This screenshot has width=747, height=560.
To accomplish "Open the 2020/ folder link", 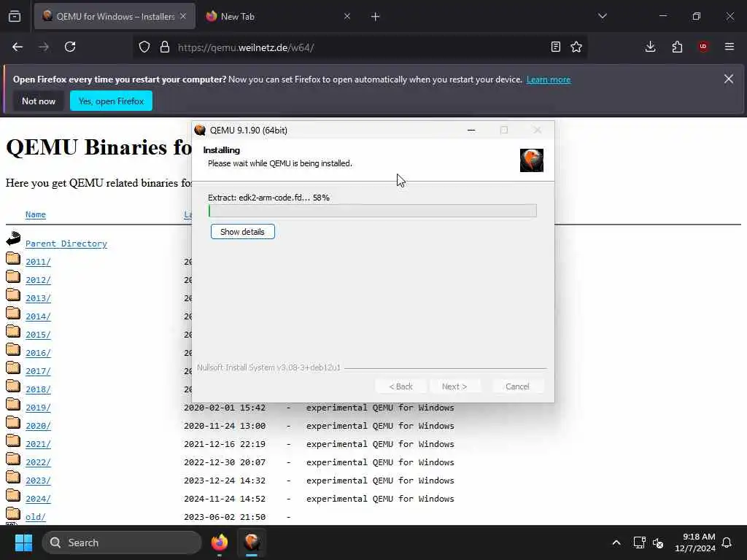I will click(38, 426).
